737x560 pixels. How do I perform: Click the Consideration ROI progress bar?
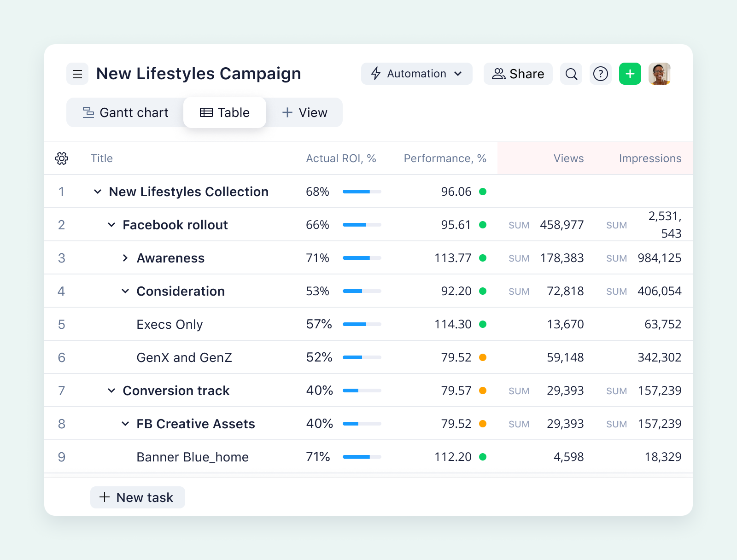pos(362,291)
